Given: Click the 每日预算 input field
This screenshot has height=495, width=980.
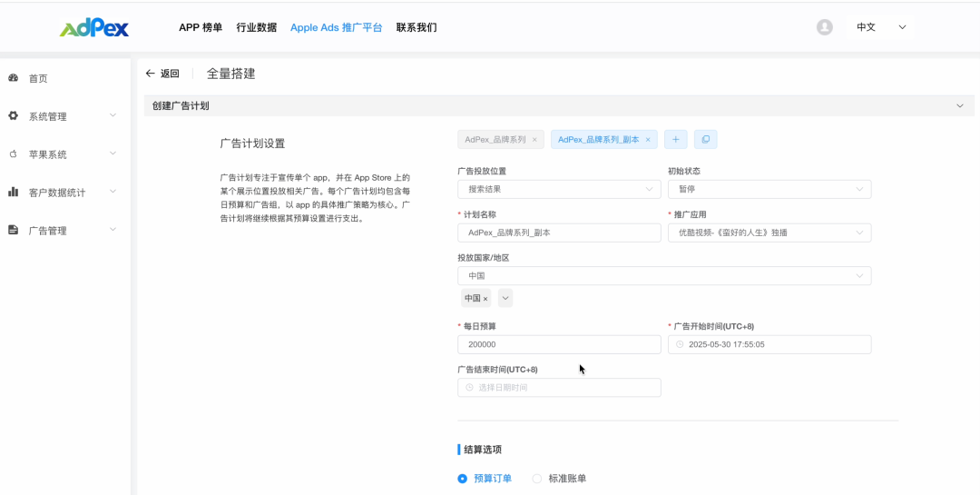Looking at the screenshot, I should coord(559,344).
